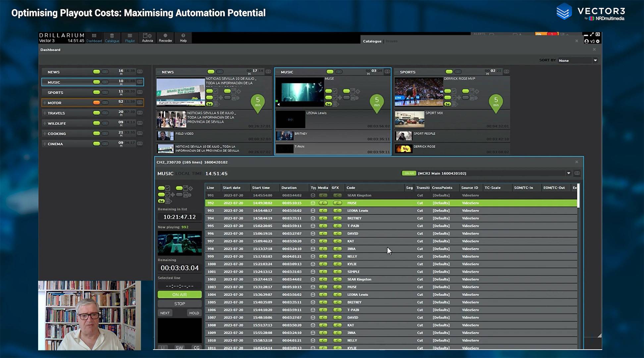Click the list document icon beside 5d in the MUSIC card
This screenshot has height=358, width=644.
click(335, 104)
